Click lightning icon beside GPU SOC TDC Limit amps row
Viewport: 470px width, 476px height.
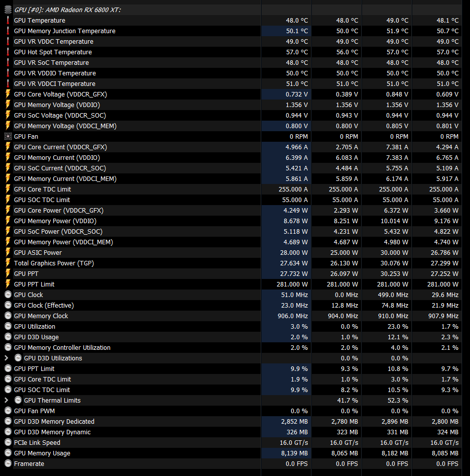[8, 200]
